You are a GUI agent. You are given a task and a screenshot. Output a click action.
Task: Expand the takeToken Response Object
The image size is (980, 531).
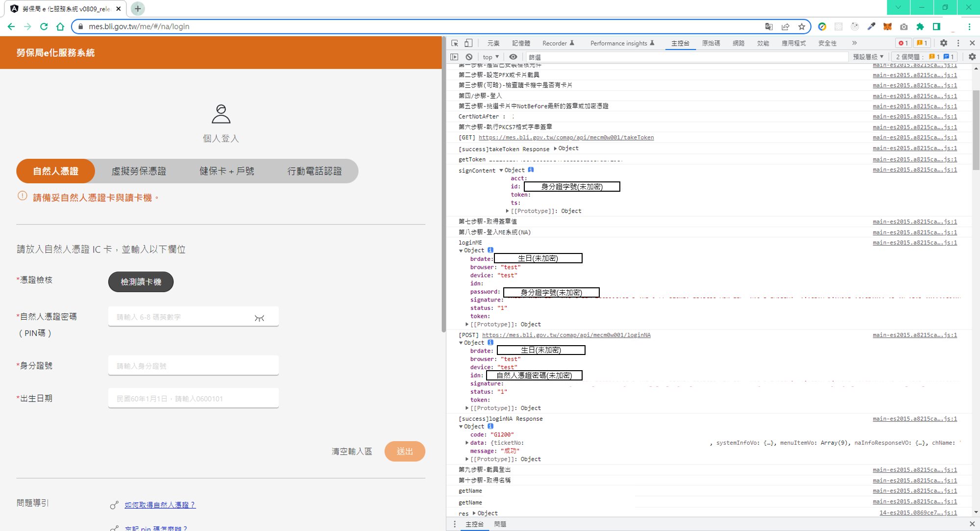[555, 149]
